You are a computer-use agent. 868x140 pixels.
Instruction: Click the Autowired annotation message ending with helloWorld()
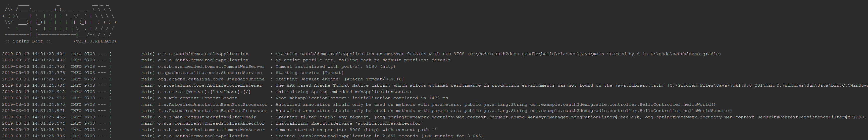tap(495, 104)
